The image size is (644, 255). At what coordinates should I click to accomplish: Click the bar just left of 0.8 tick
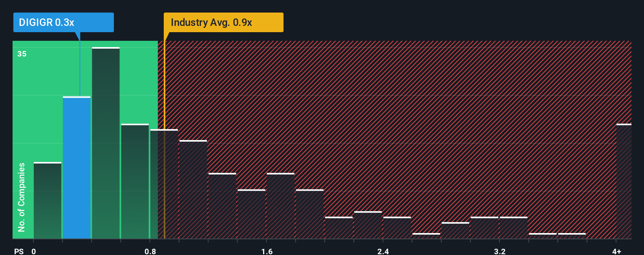pos(135,181)
